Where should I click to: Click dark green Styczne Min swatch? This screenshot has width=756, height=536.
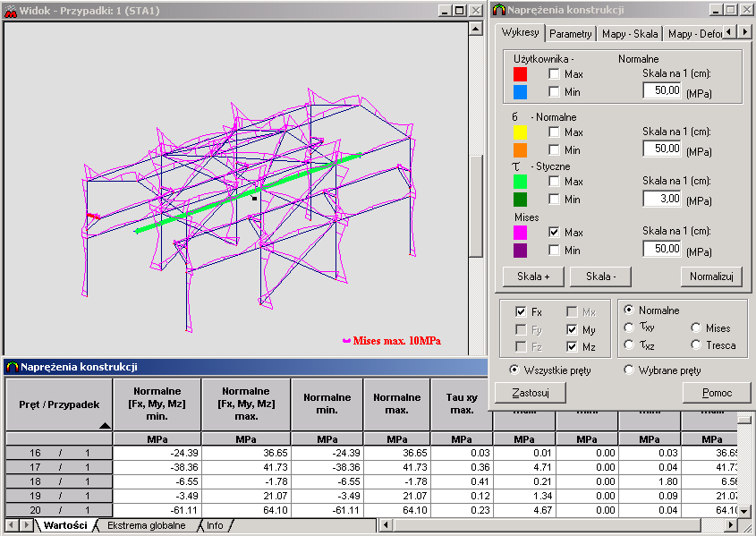(520, 200)
